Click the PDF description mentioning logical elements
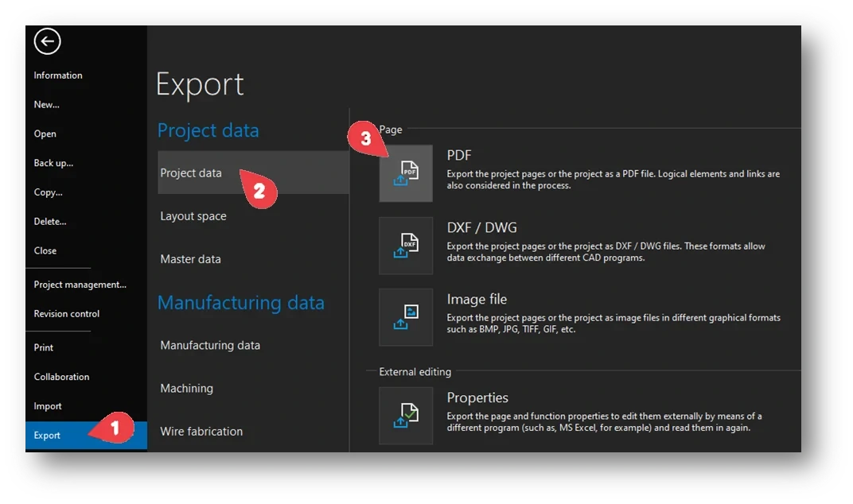 click(x=613, y=180)
